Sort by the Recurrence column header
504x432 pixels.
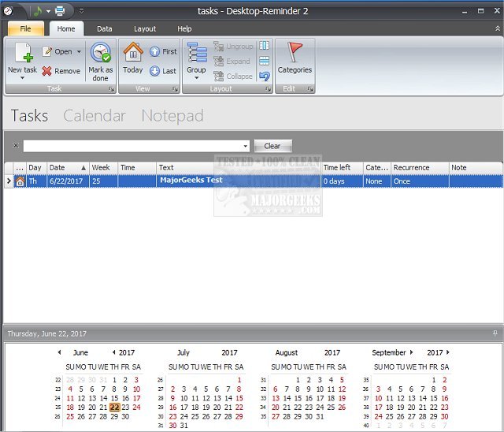pos(420,168)
